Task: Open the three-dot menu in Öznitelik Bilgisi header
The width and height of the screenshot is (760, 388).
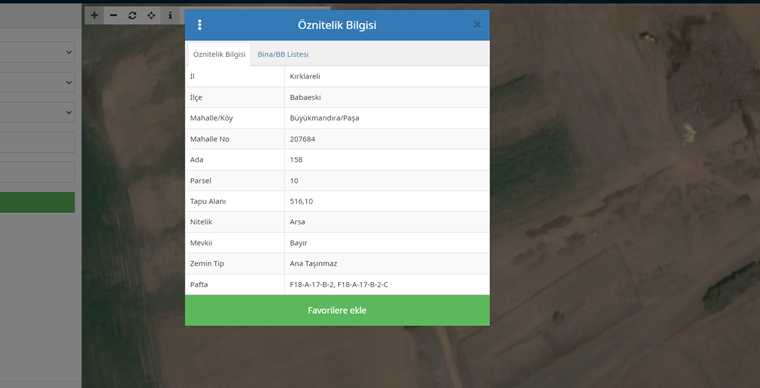Action: point(199,25)
